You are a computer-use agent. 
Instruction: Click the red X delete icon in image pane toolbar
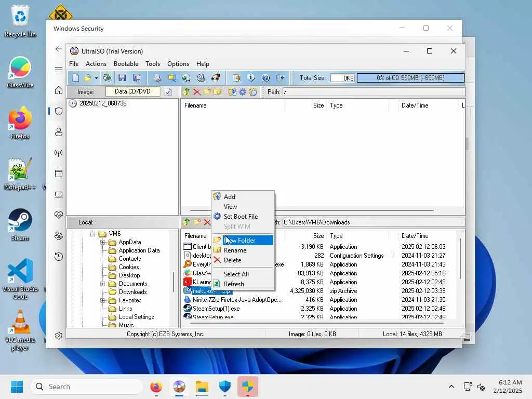coord(196,91)
